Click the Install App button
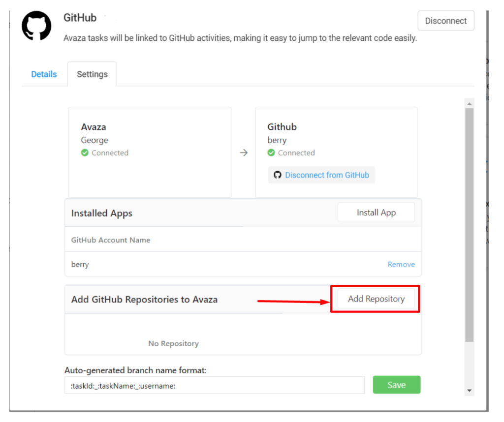Viewport: 504px width, 422px height. coord(376,212)
